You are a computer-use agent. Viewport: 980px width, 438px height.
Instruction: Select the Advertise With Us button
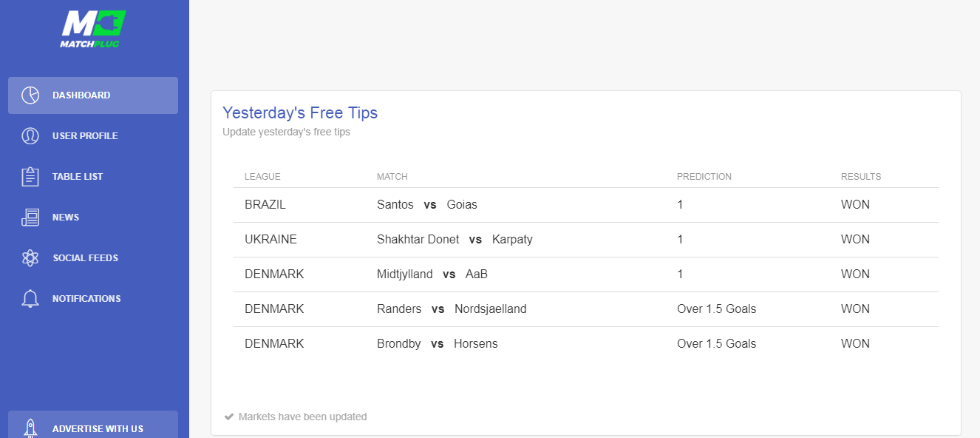93,425
